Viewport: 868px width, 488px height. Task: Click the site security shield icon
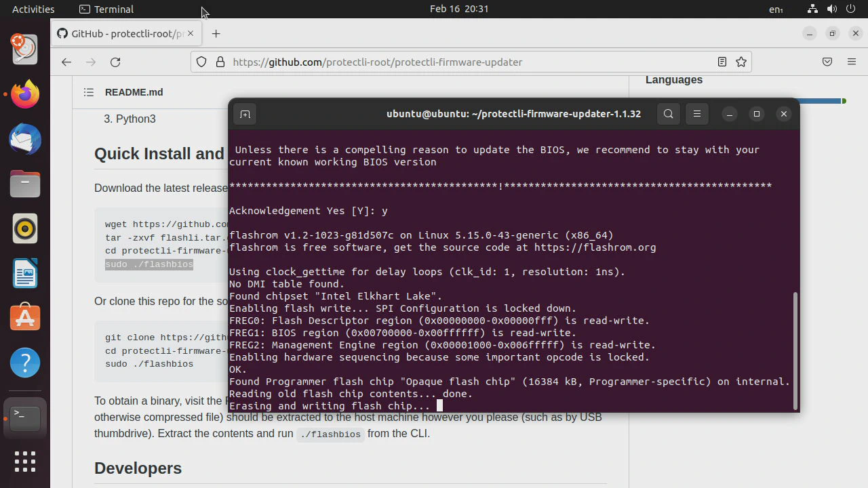201,62
